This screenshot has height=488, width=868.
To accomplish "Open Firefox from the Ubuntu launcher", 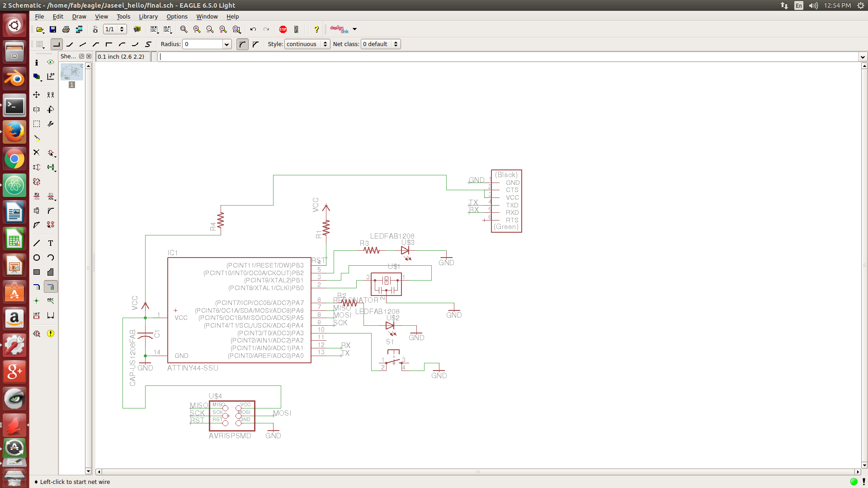I will pos(14,132).
